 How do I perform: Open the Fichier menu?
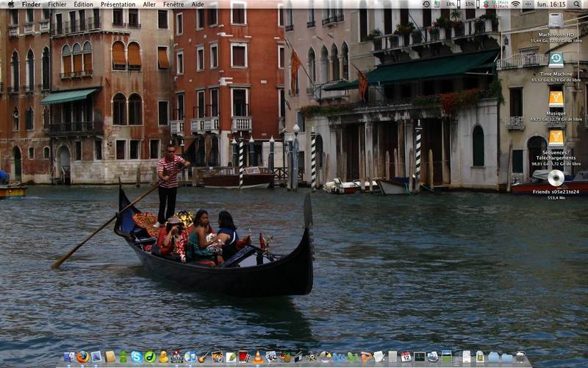tap(57, 4)
